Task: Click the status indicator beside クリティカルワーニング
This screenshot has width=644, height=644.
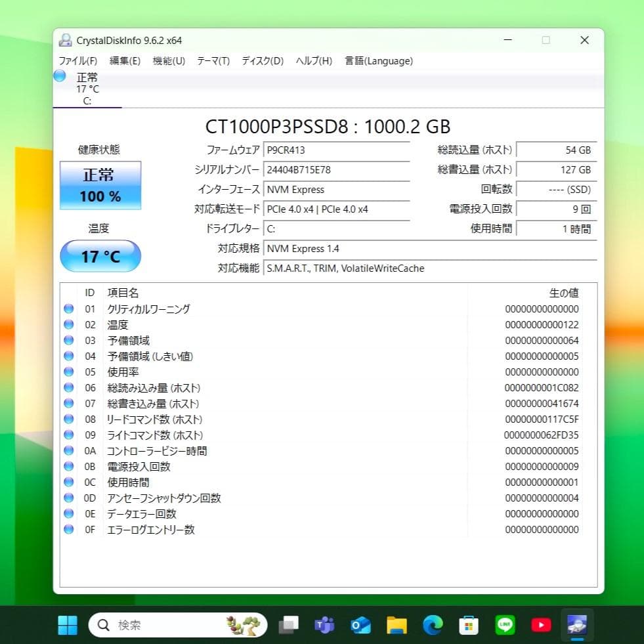Action: click(68, 309)
